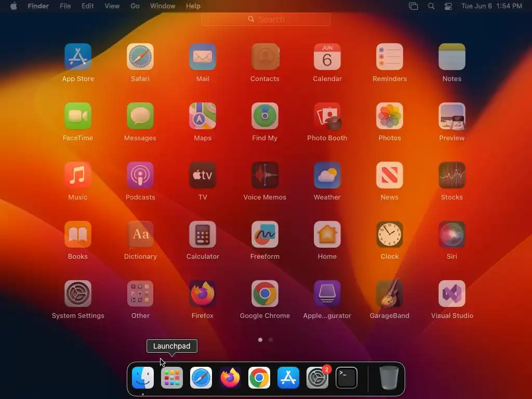
Task: Open the Dictionary app
Action: pos(140,234)
